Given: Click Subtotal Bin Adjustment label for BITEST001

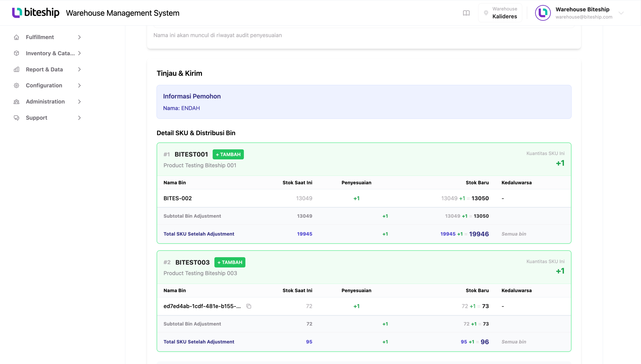Looking at the screenshot, I should (192, 216).
